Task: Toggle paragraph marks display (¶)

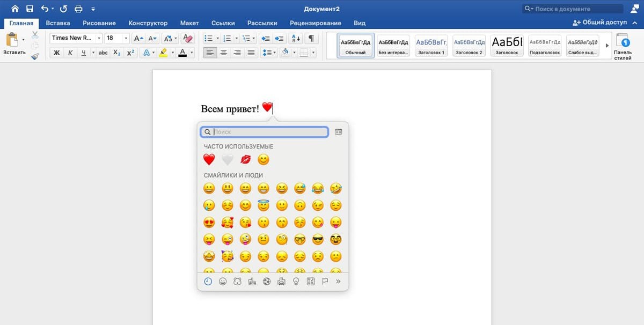Action: (x=311, y=39)
